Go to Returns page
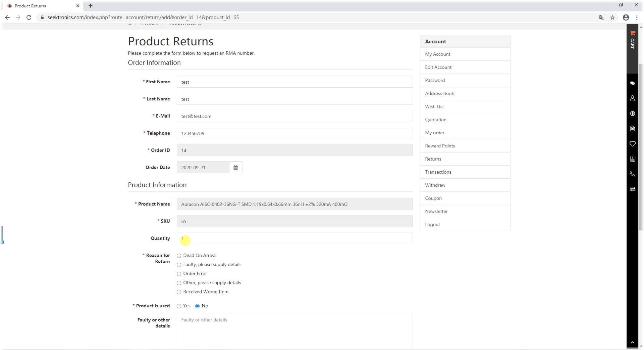644x350 pixels. (465, 159)
